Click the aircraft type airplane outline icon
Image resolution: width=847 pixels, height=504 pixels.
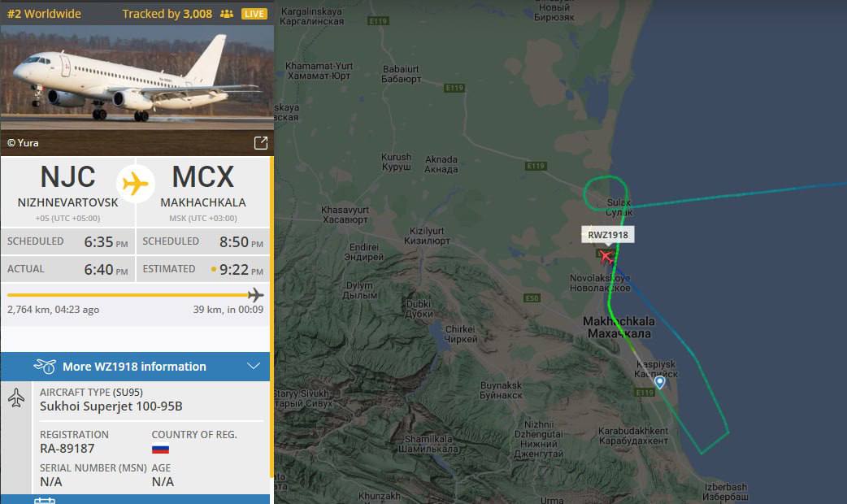(16, 398)
